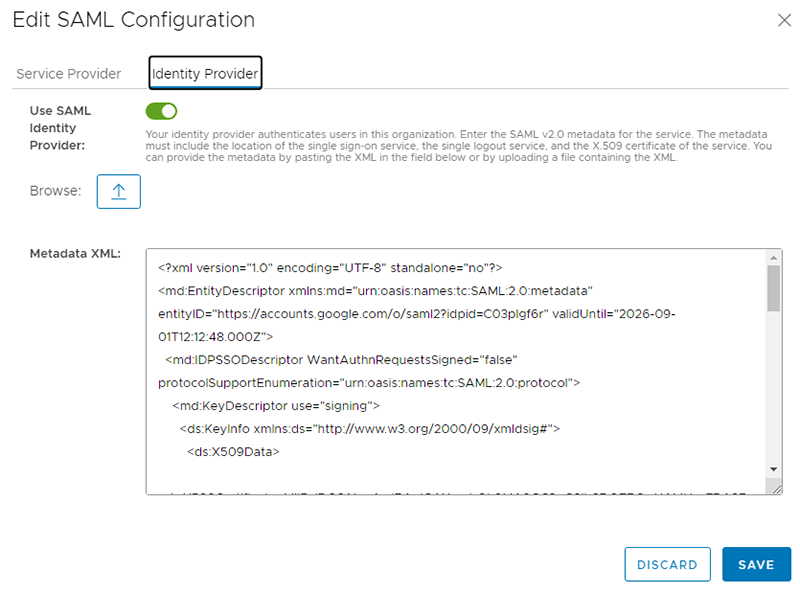Image resolution: width=800 pixels, height=593 pixels.
Task: Click the md:IDPSSODescriptor line in the XML
Action: click(x=341, y=360)
